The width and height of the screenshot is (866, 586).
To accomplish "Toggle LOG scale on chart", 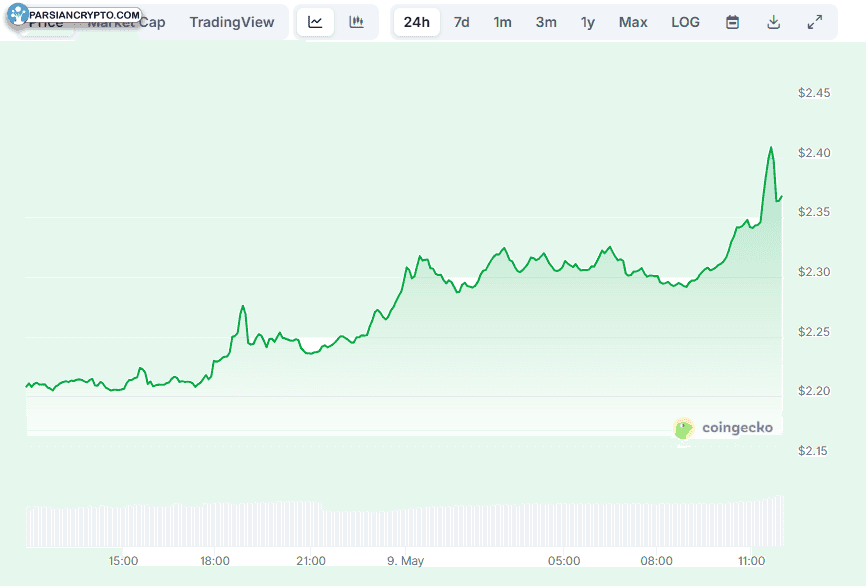I will click(x=685, y=22).
